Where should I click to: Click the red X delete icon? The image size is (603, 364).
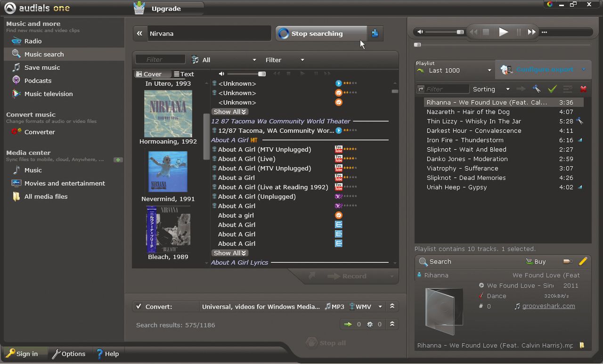coord(583,89)
